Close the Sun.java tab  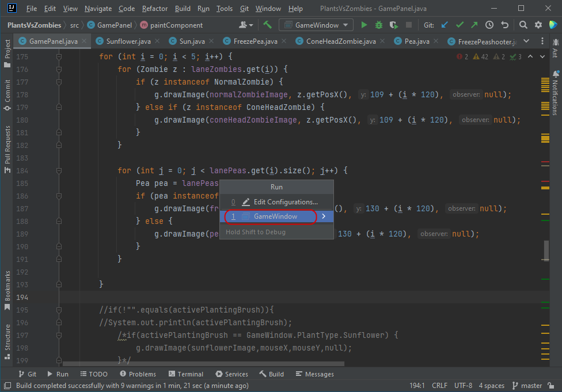(x=211, y=41)
